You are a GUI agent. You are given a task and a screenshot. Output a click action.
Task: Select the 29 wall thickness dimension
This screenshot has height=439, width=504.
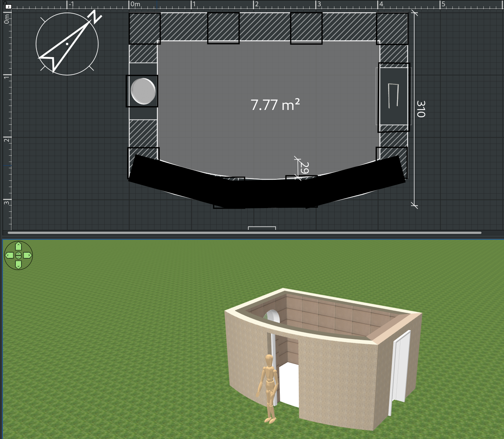click(x=304, y=168)
